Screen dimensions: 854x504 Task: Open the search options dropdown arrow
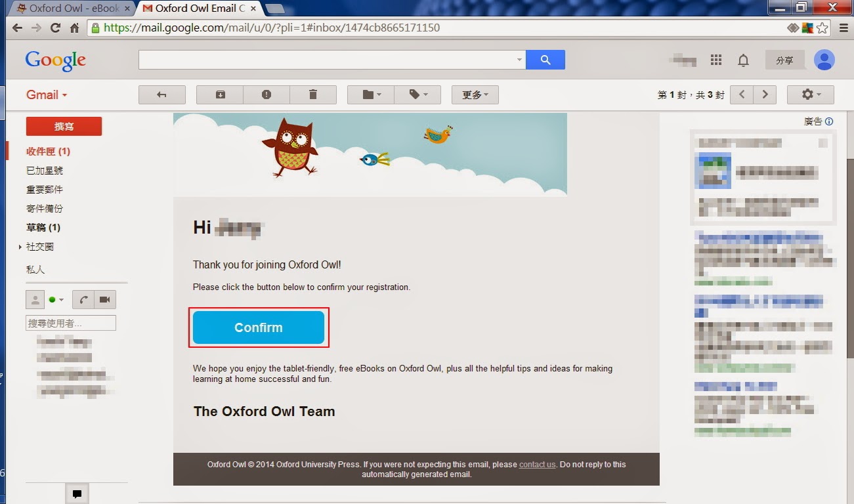520,60
